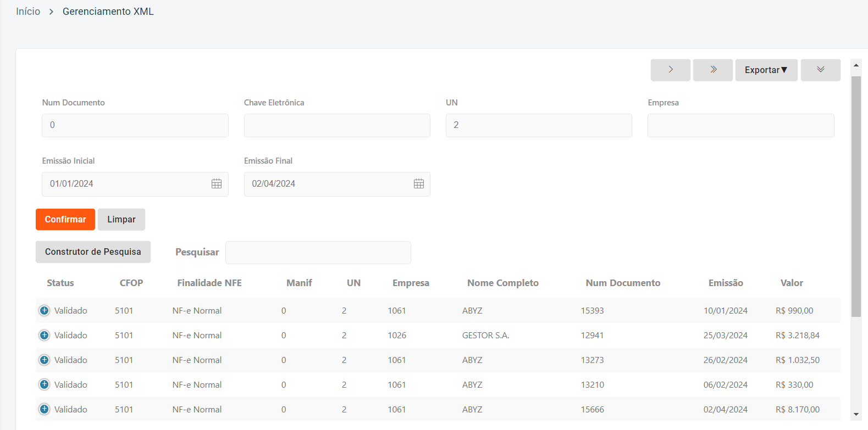Image resolution: width=868 pixels, height=430 pixels.
Task: Click the Confirmar button
Action: point(65,220)
